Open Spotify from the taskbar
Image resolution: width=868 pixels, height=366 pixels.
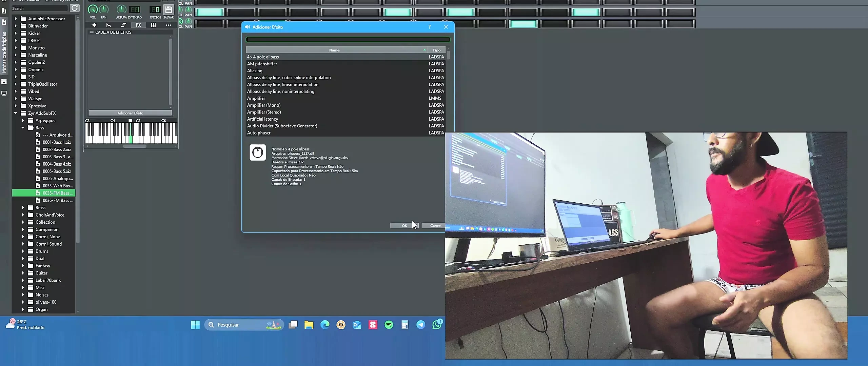pos(389,325)
